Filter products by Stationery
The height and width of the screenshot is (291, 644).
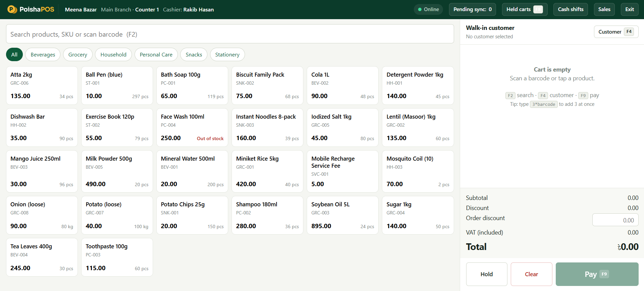point(227,54)
